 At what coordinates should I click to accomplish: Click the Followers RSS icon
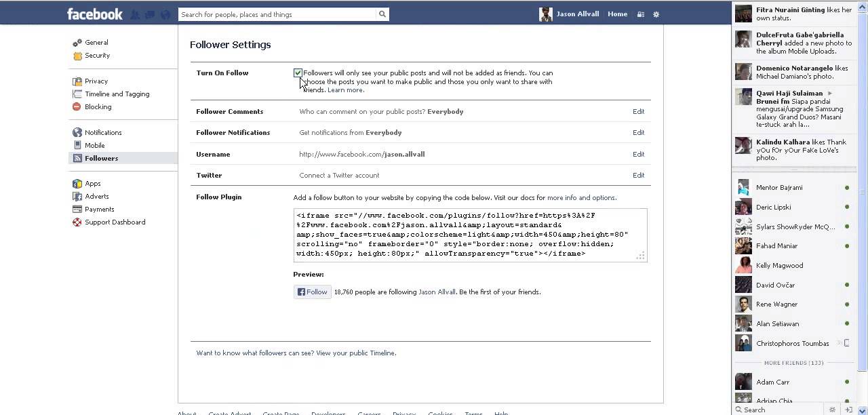tap(78, 158)
